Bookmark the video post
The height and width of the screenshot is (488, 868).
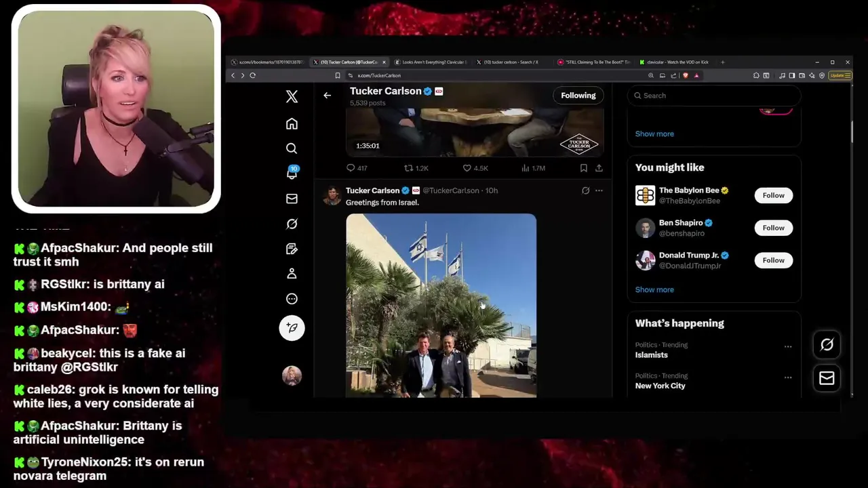583,168
